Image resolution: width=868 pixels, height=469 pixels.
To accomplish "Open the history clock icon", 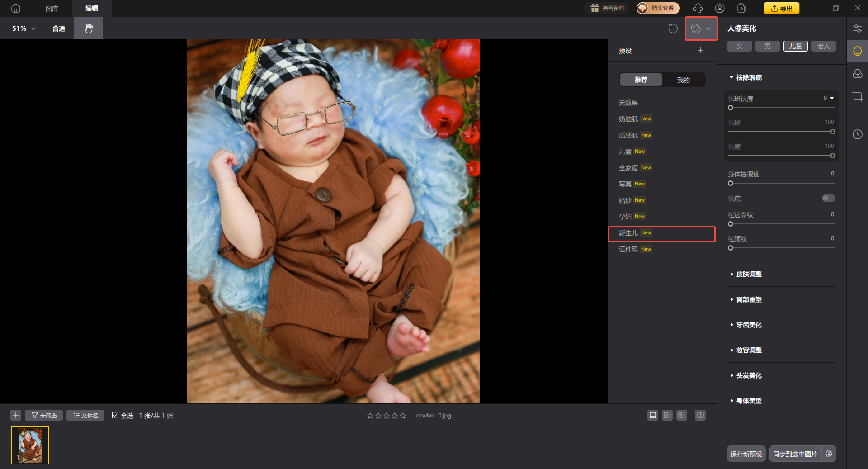I will [x=857, y=134].
